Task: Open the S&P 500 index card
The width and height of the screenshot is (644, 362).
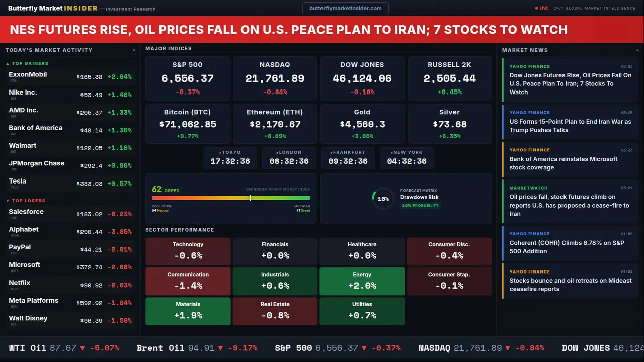Action: (x=187, y=78)
